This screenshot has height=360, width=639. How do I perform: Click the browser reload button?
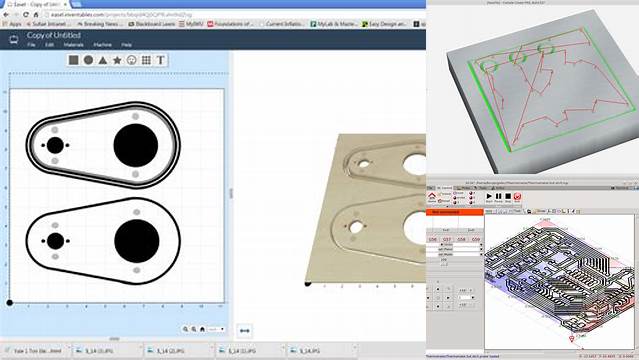[26, 15]
